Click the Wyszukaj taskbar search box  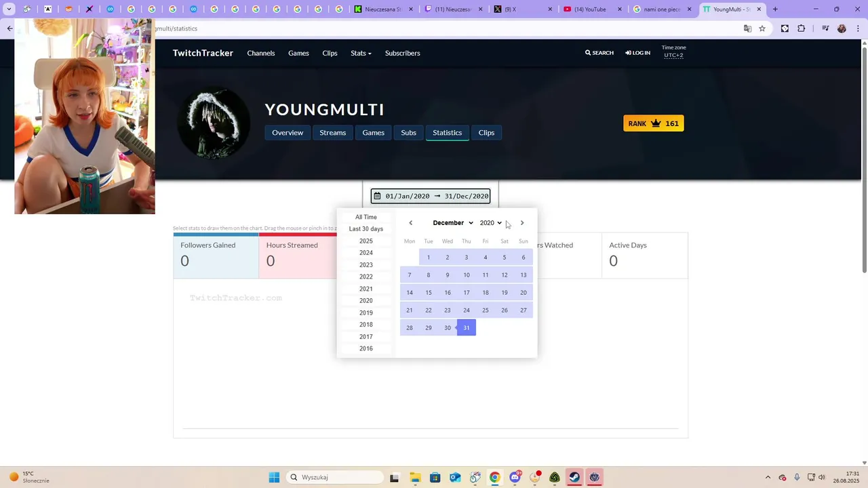coord(335,477)
